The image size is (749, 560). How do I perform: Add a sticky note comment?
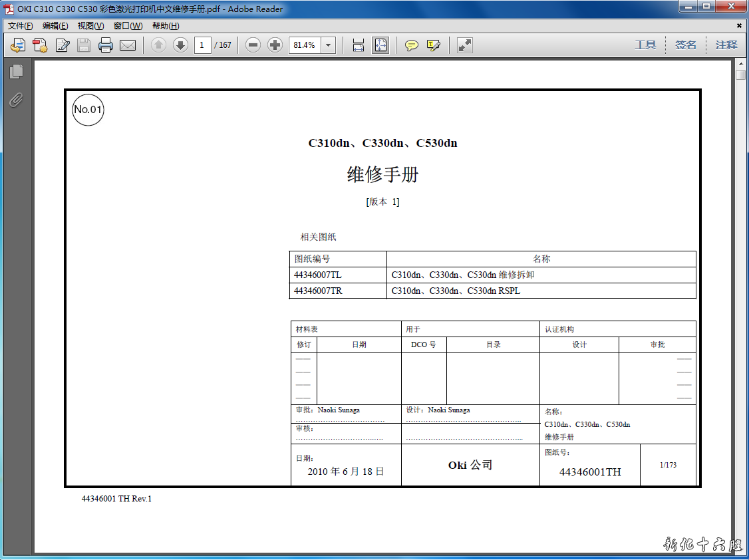[x=412, y=45]
